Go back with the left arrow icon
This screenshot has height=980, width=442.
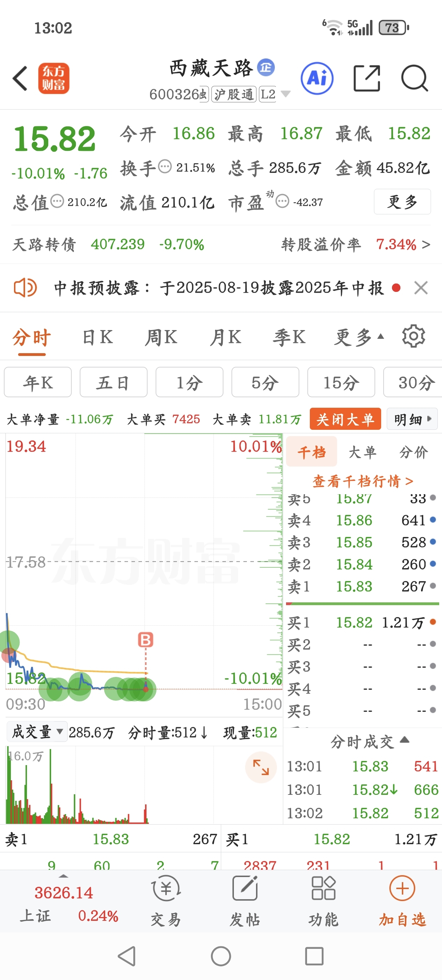click(20, 79)
